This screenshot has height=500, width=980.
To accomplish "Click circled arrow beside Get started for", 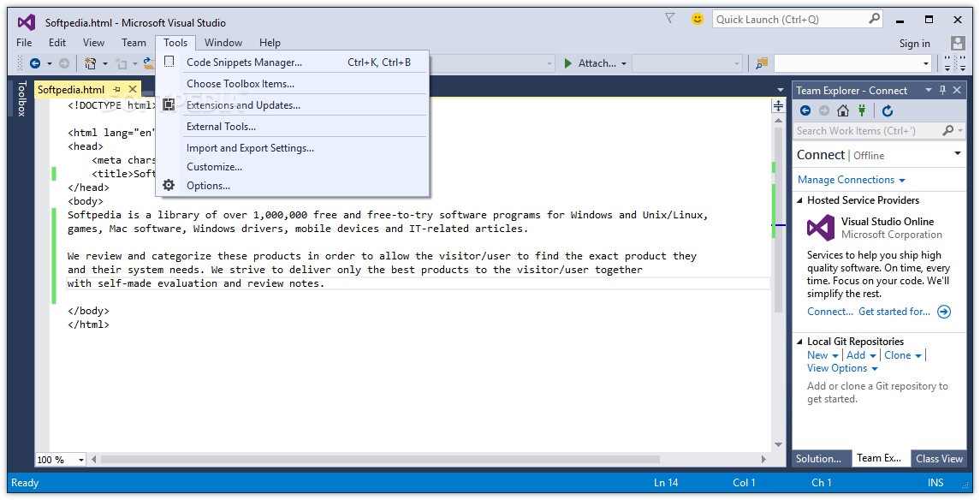I will click(944, 312).
